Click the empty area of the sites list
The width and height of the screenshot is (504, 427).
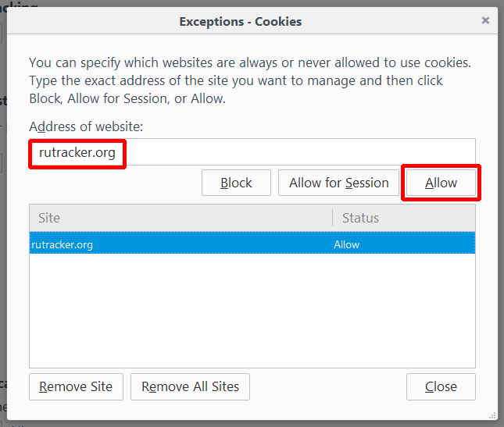coord(252,312)
